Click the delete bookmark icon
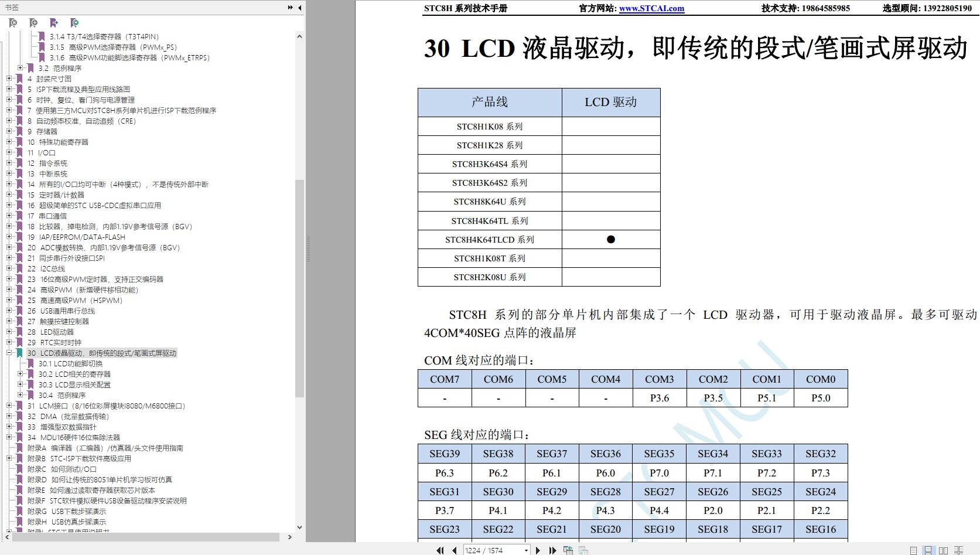Screen dimensions: 980x555 [13, 23]
